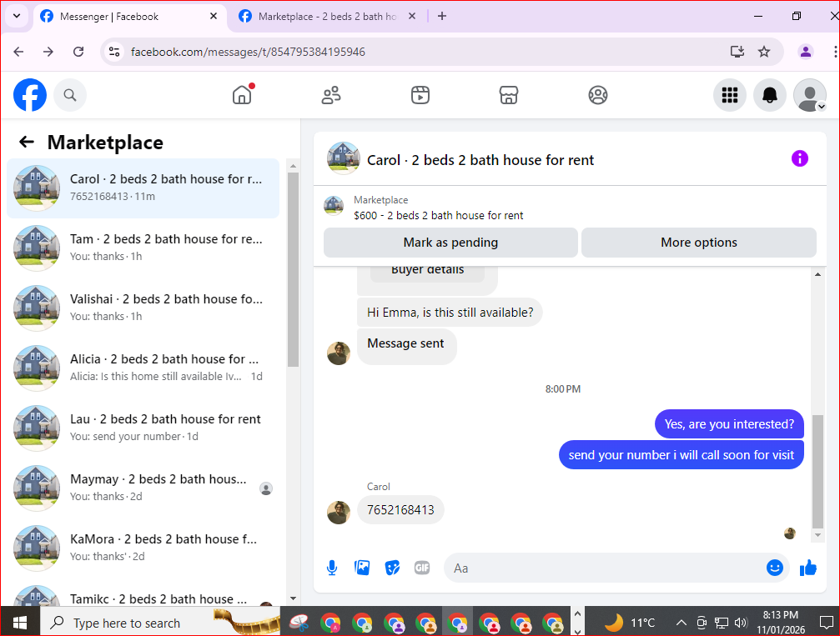Open emoji picker in message box

click(775, 568)
